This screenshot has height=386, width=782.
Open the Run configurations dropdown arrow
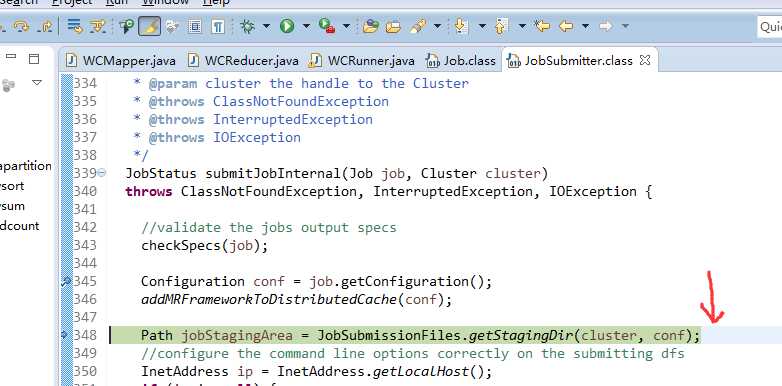[306, 26]
